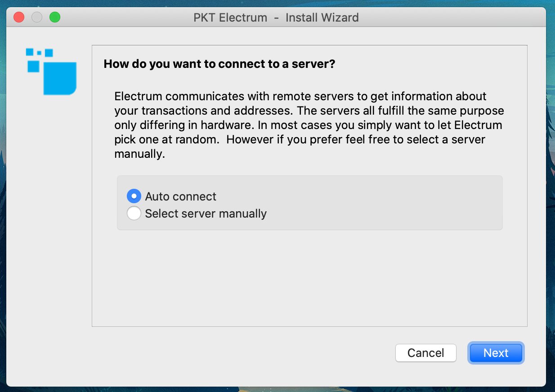Click the green zoom window button

pyautogui.click(x=55, y=18)
